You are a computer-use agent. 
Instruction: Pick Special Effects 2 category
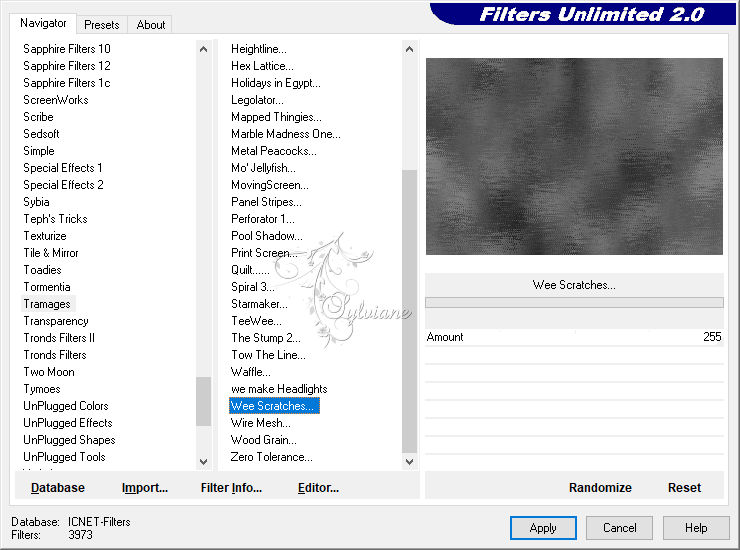pos(63,185)
